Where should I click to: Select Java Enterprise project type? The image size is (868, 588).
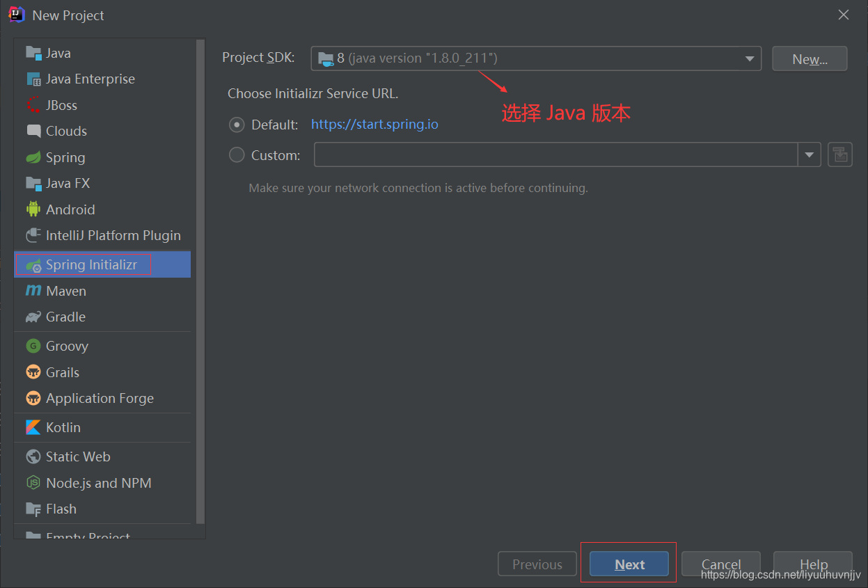pyautogui.click(x=102, y=79)
